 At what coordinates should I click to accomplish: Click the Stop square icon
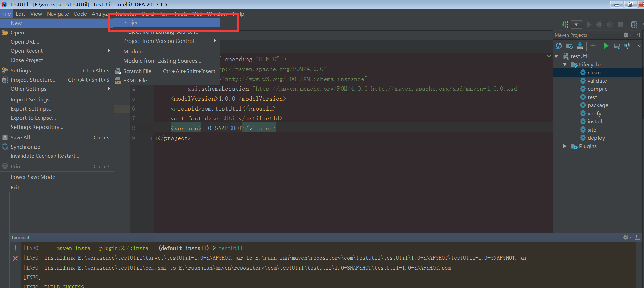click(x=621, y=24)
